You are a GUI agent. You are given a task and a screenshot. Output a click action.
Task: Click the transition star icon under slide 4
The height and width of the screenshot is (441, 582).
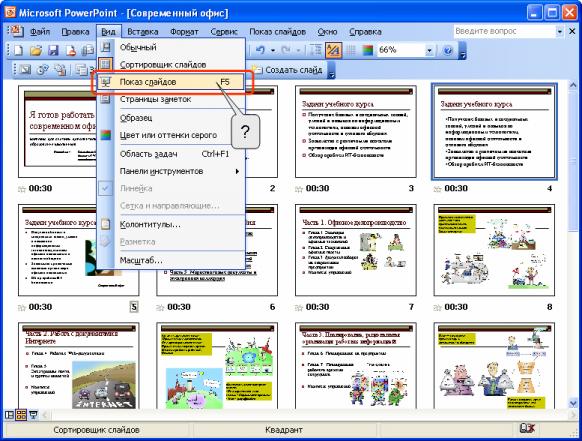437,189
